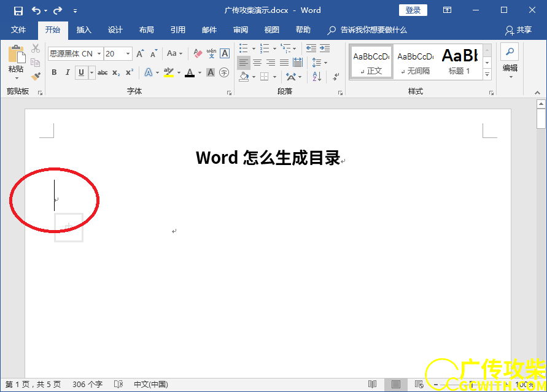Sort text with the A-Z sort icon
Image resolution: width=547 pixels, height=392 pixels.
[x=317, y=76]
